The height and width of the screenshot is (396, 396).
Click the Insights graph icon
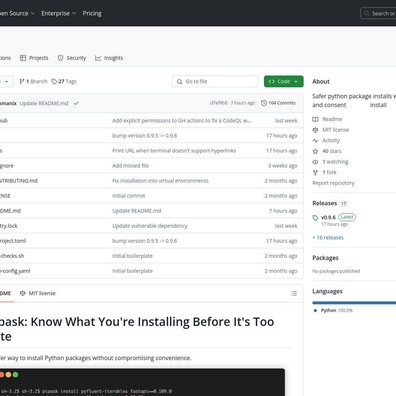pyautogui.click(x=98, y=58)
